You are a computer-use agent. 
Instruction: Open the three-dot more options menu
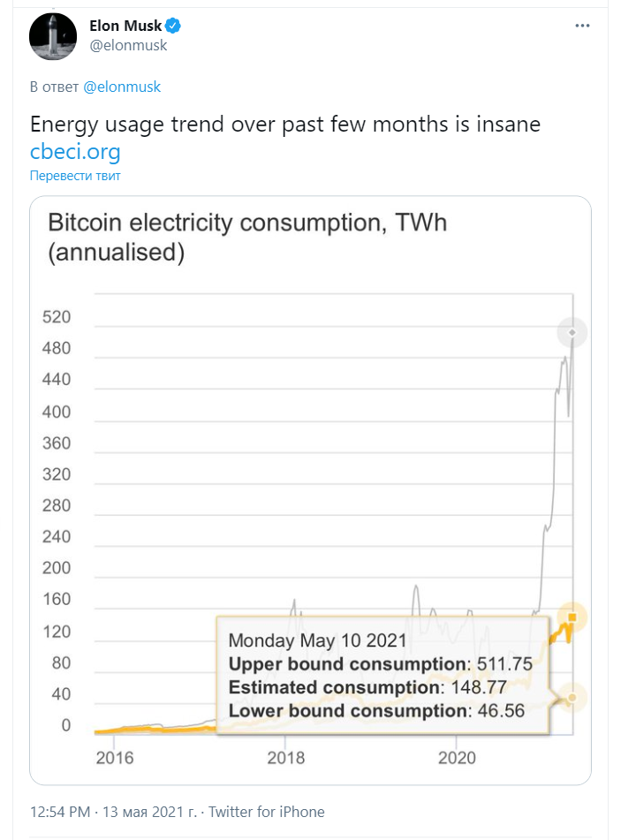[582, 26]
